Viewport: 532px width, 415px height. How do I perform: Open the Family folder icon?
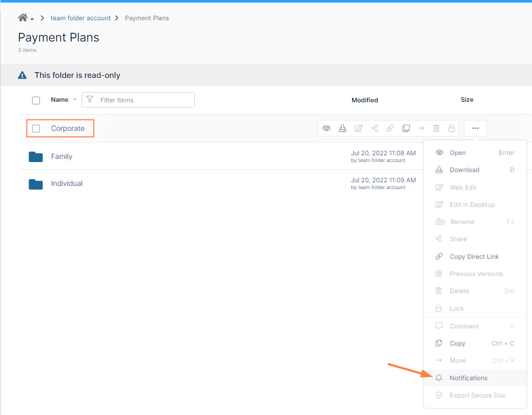35,156
